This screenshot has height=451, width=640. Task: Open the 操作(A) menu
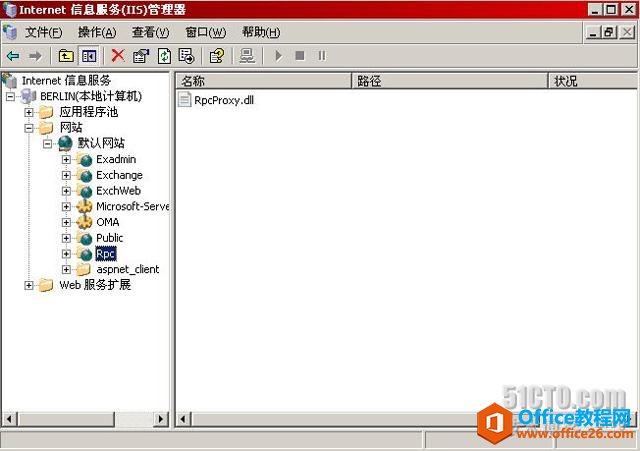click(x=97, y=32)
